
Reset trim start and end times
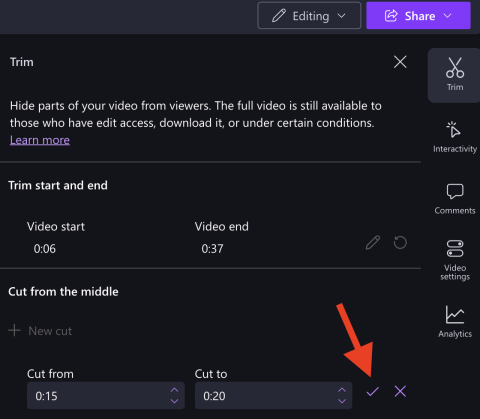click(x=400, y=243)
